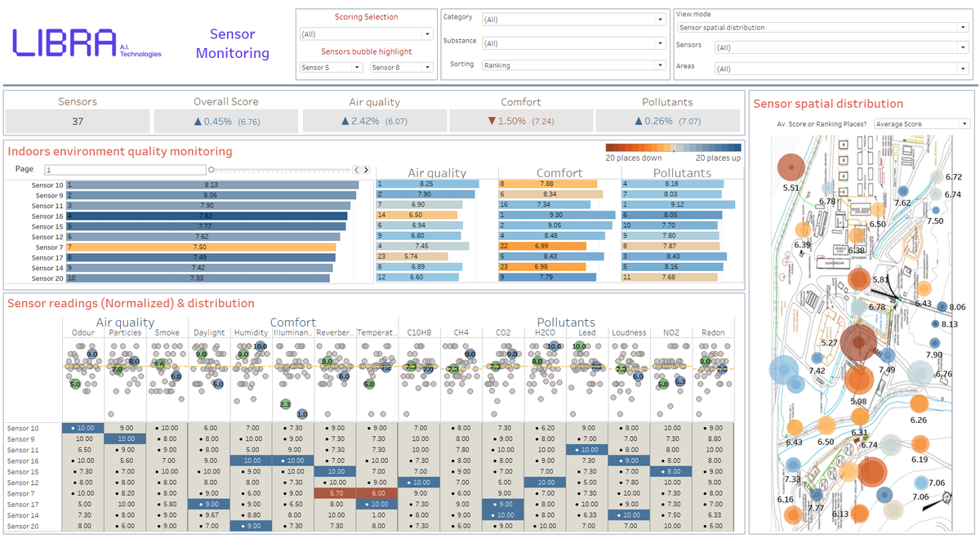Viewport: 980px width, 543px height.
Task: Select the Sensor 7 orange overall score bar
Action: tap(202, 247)
